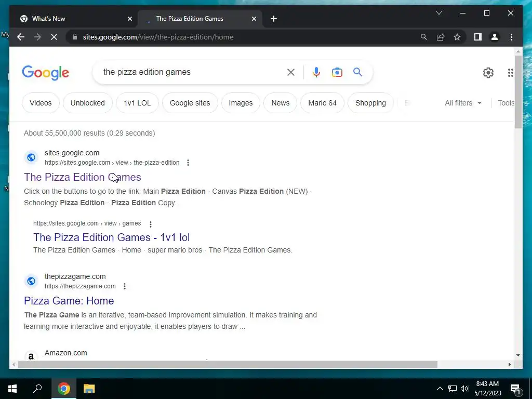Show hidden system tray icons
The height and width of the screenshot is (399, 532).
pos(440,389)
